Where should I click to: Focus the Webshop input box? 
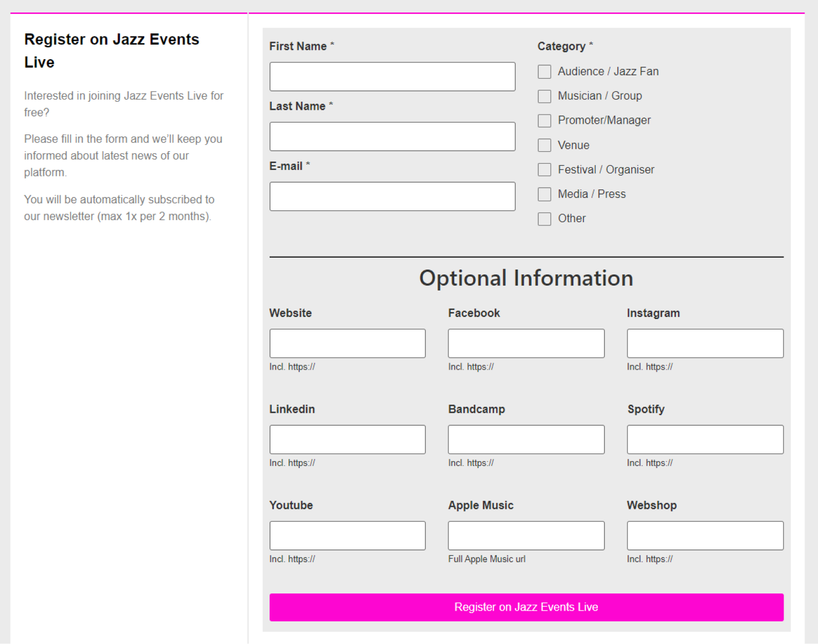[x=704, y=535]
